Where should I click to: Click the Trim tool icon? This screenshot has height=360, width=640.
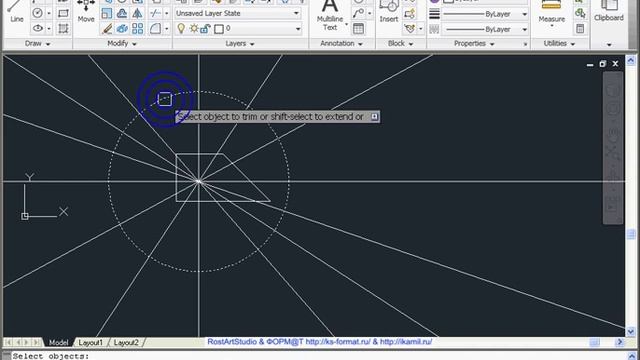point(155,13)
